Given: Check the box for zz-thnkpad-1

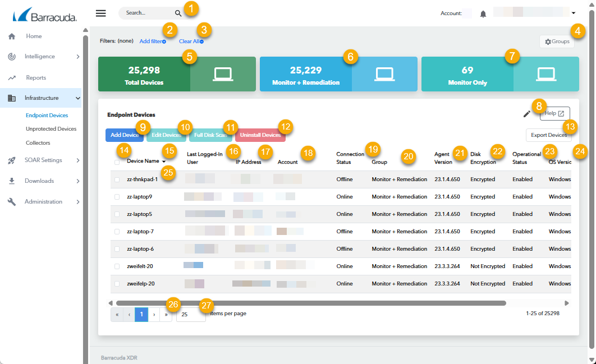Looking at the screenshot, I should click(x=117, y=179).
